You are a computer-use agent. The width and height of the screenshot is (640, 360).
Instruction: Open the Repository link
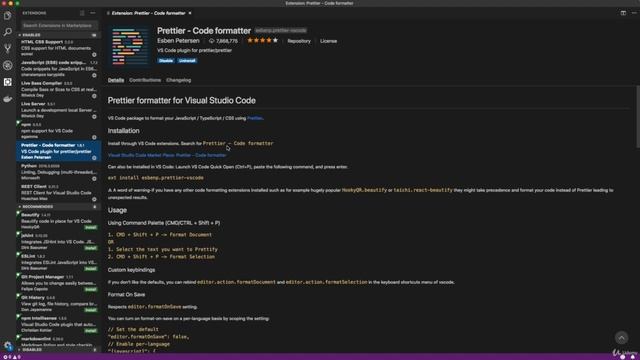point(299,41)
